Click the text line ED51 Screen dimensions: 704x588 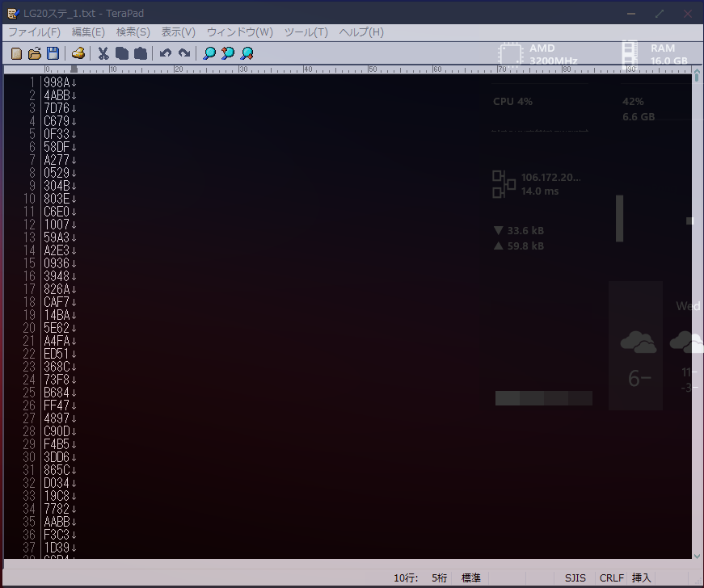click(57, 354)
